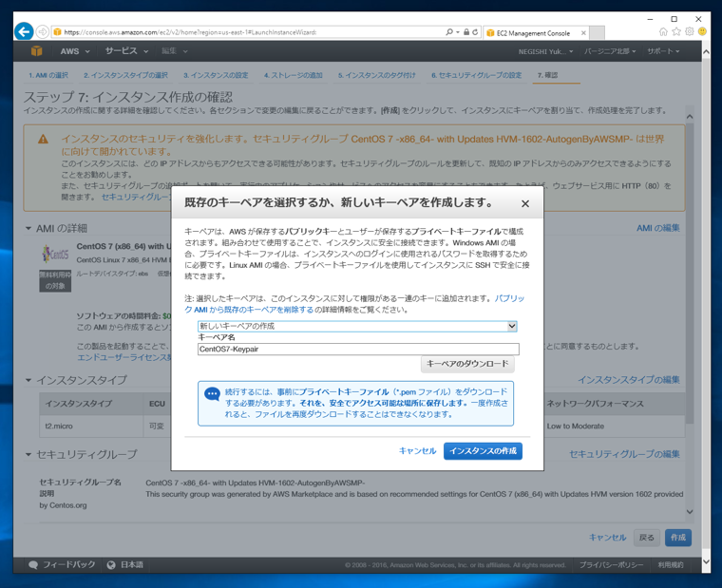
Task: Click インスタンスの作成 button
Action: tap(483, 451)
